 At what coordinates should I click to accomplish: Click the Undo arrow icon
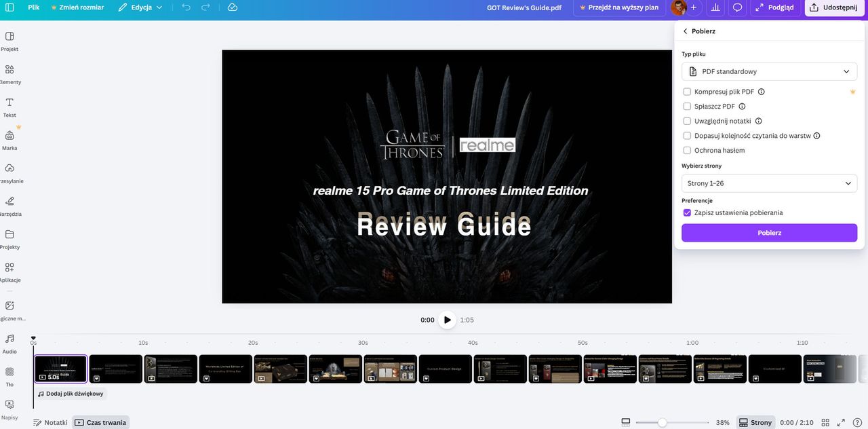point(186,7)
